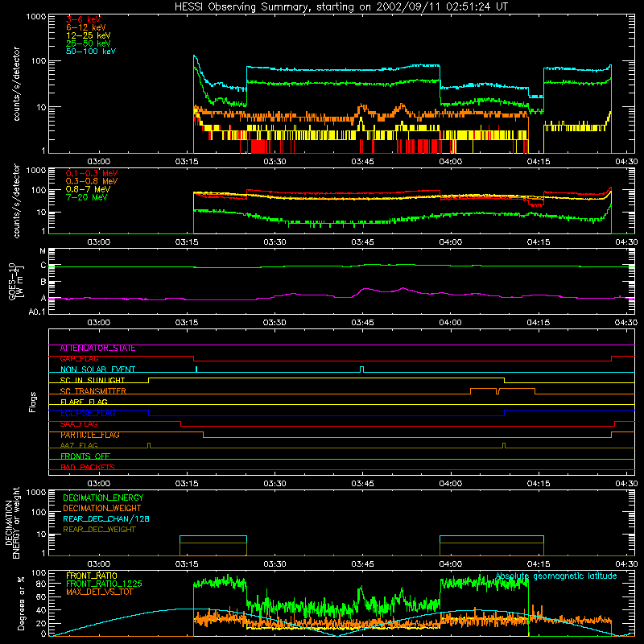Select the green FRONTS_OFF label
644x644 pixels.
[x=85, y=456]
